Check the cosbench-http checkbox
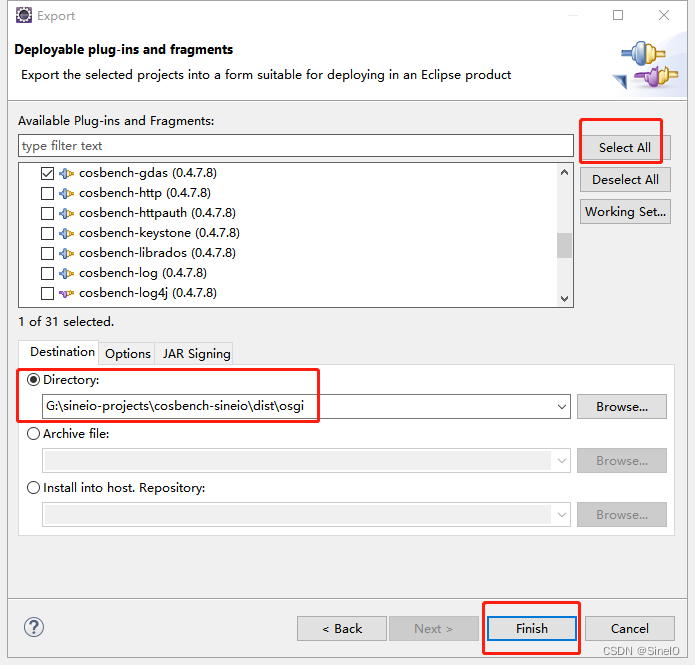 [47, 193]
